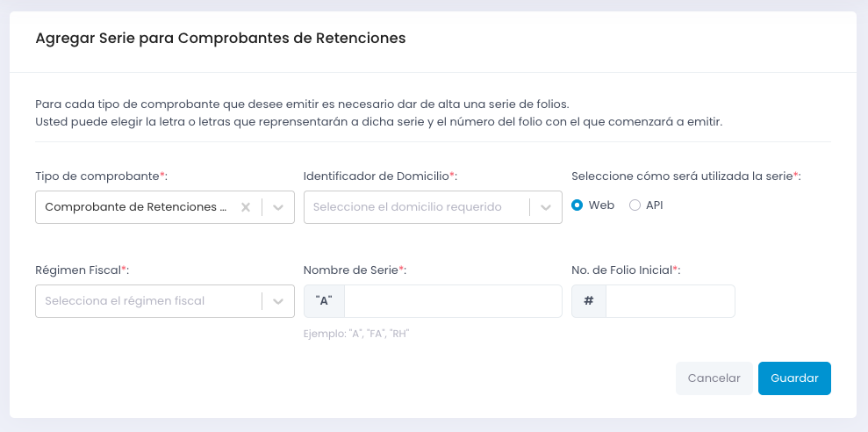Open the Identificador de Domicilio dropdown
The image size is (868, 432).
coord(417,207)
